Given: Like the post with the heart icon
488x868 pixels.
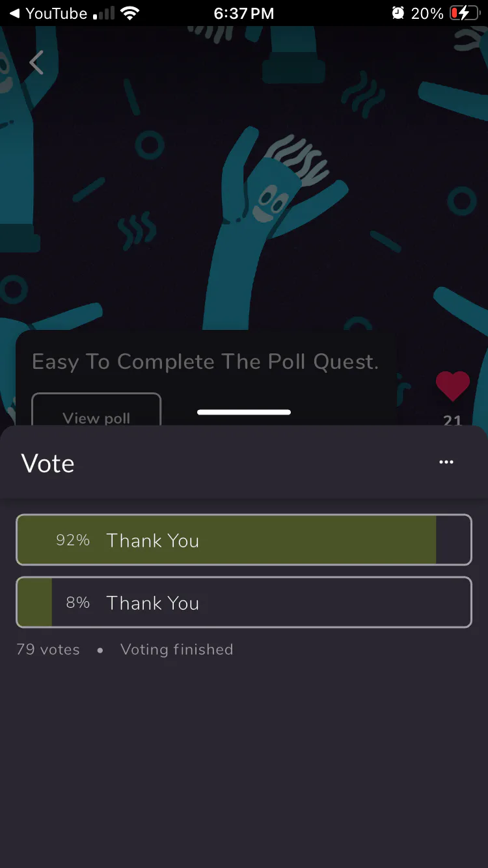Looking at the screenshot, I should pyautogui.click(x=452, y=386).
